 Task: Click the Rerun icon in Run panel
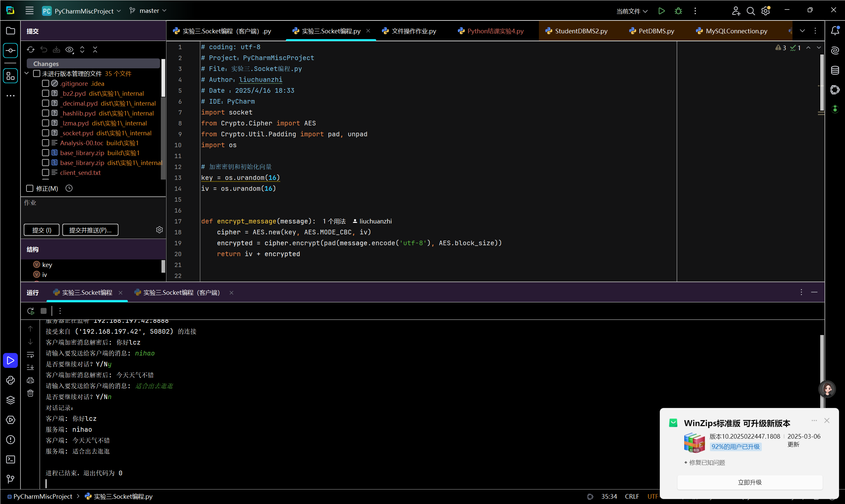[31, 311]
